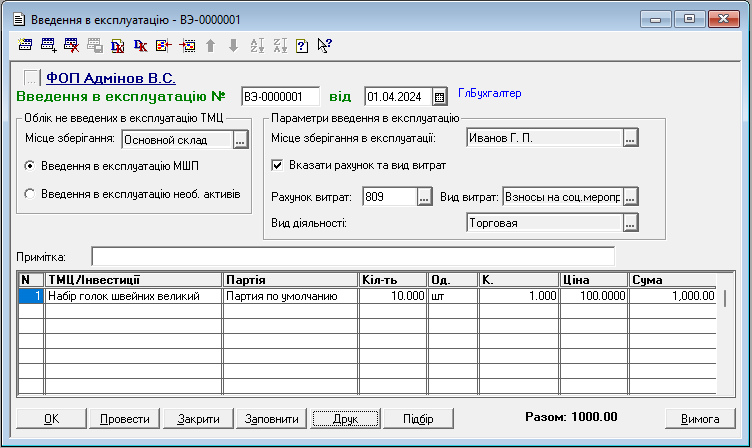
Task: Select 'Введення в експлуатацію МШП' radio button
Action: [30, 165]
